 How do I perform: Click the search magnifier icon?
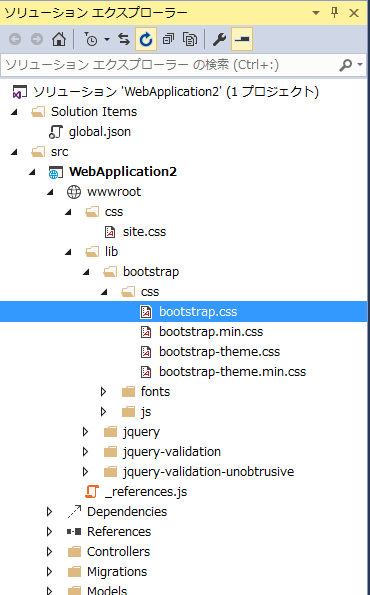coord(345,65)
